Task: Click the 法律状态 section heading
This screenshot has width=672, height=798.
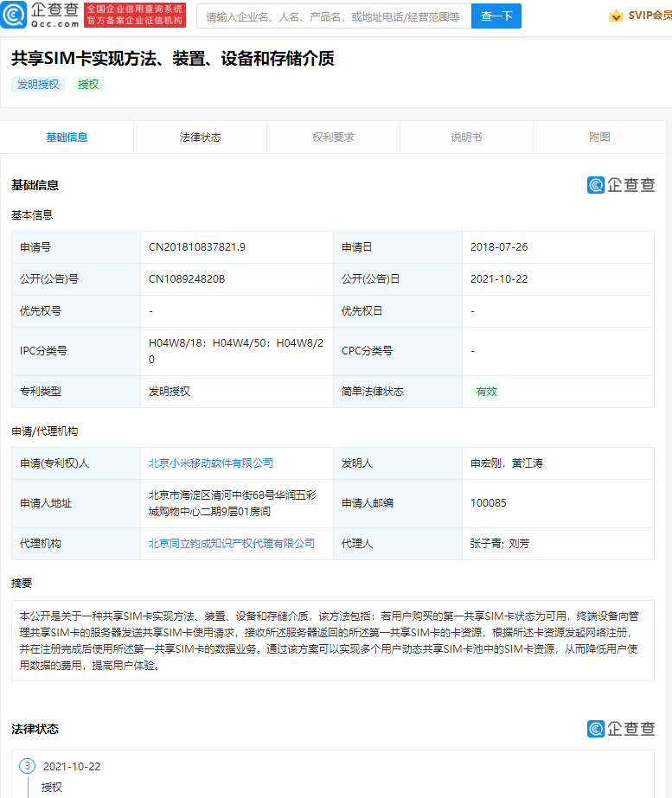Action: pyautogui.click(x=35, y=729)
